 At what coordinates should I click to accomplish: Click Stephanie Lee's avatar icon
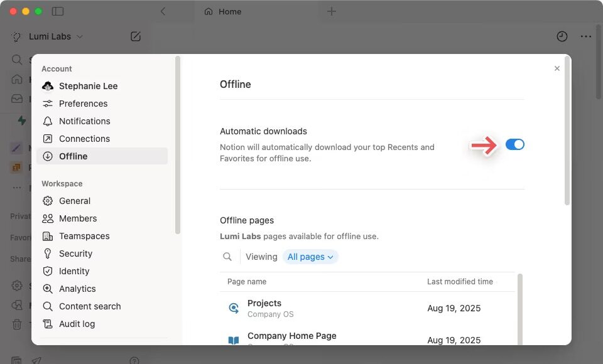click(x=48, y=86)
